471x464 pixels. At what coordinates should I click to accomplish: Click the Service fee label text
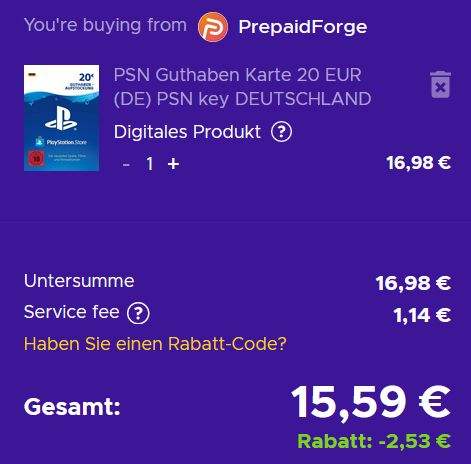71,312
